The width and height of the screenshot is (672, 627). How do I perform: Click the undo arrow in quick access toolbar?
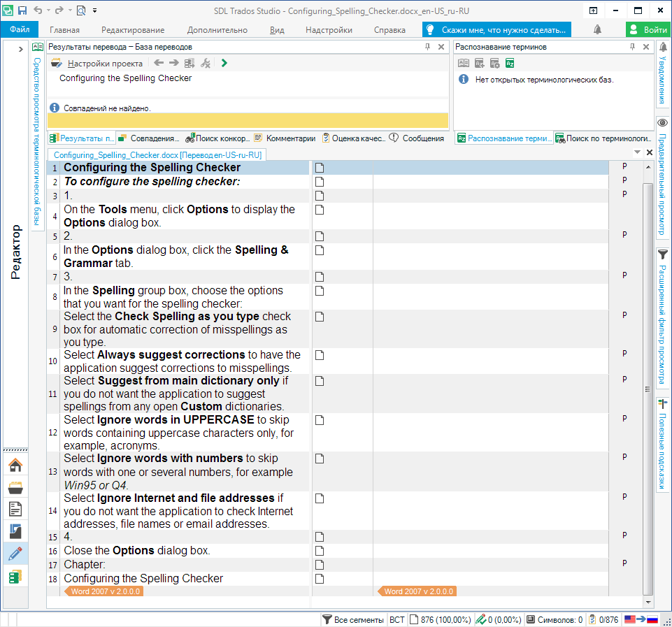(x=38, y=10)
